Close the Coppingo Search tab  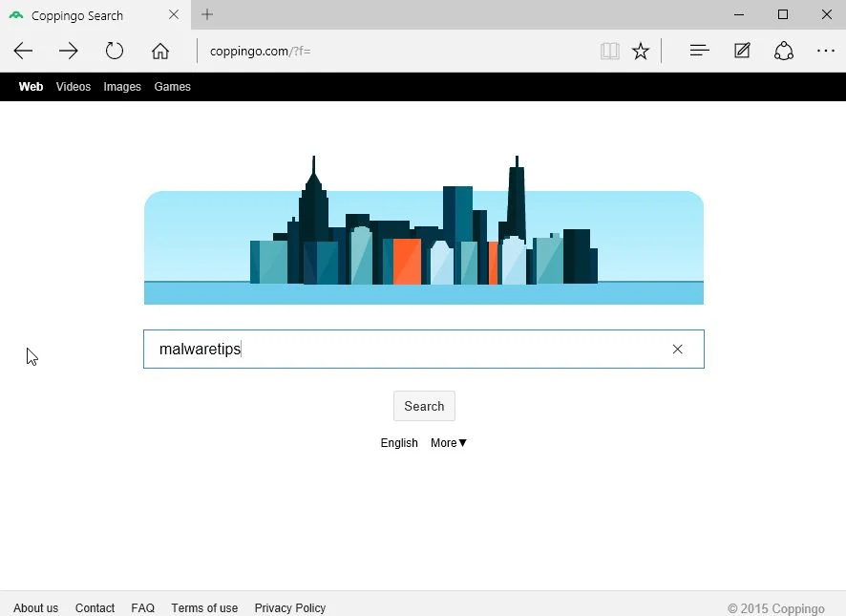point(174,14)
